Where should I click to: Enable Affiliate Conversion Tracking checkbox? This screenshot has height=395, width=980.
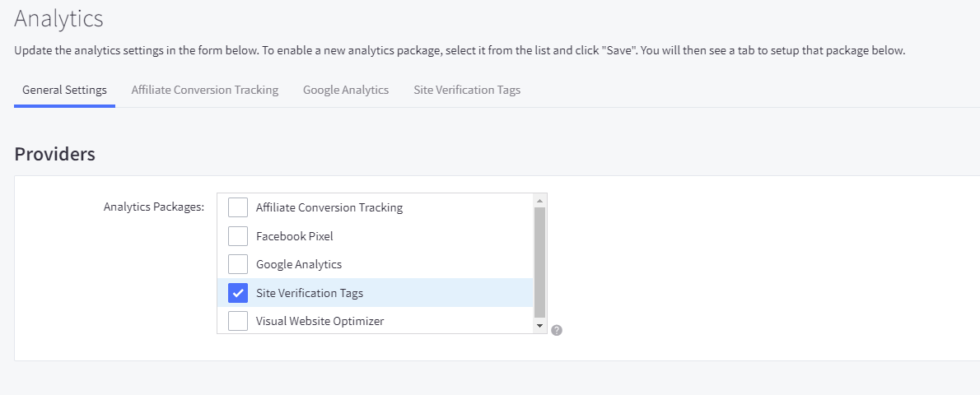(x=237, y=207)
